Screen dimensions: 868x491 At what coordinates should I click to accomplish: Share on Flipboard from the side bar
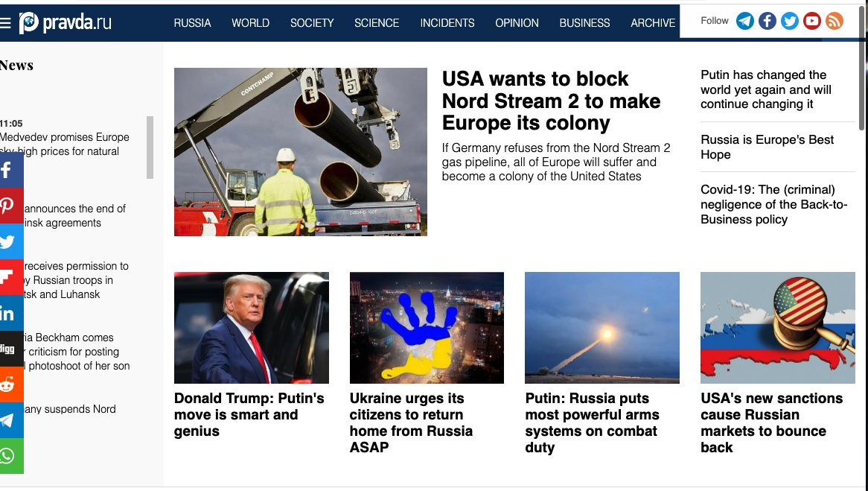click(x=12, y=277)
